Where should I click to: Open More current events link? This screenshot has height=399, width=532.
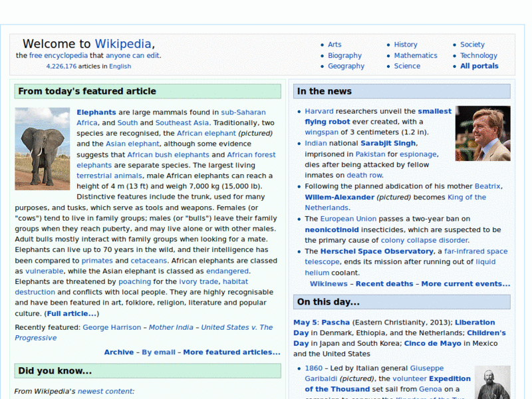click(x=466, y=284)
